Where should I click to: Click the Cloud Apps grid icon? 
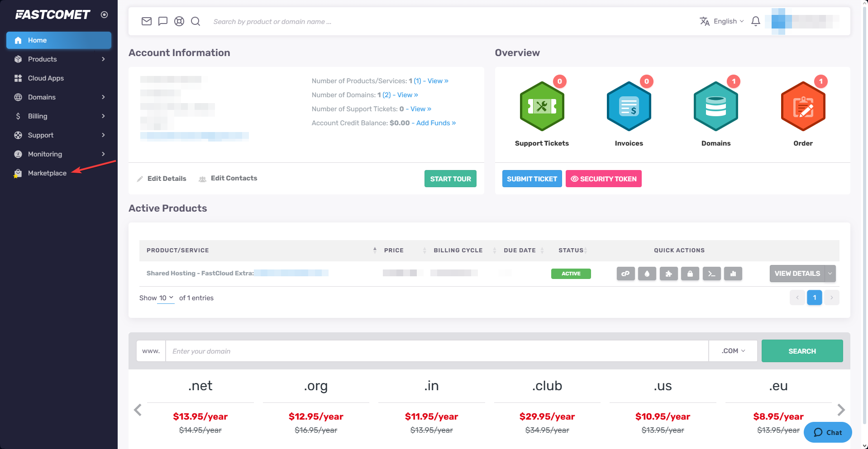click(x=18, y=78)
